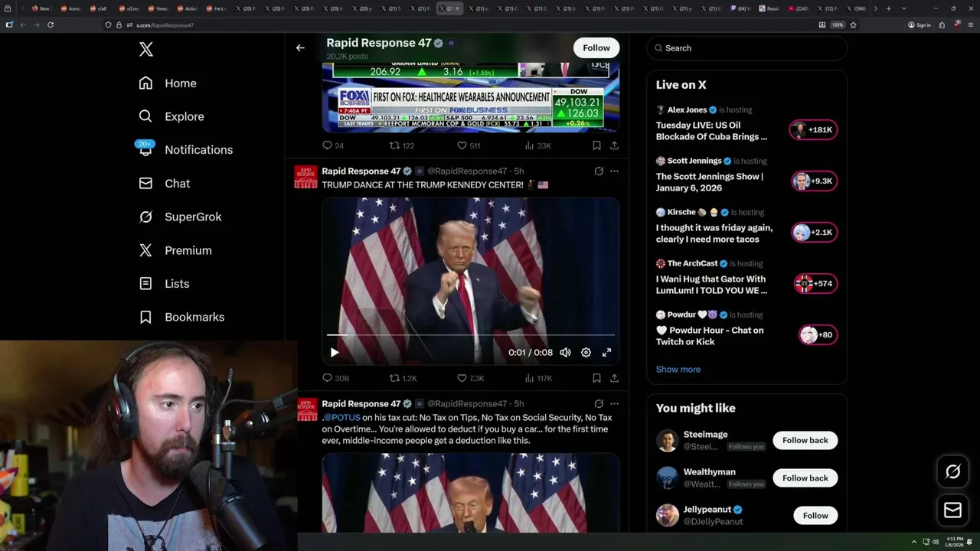Share the Trump Dance post
Image resolution: width=980 pixels, height=551 pixels.
point(614,378)
